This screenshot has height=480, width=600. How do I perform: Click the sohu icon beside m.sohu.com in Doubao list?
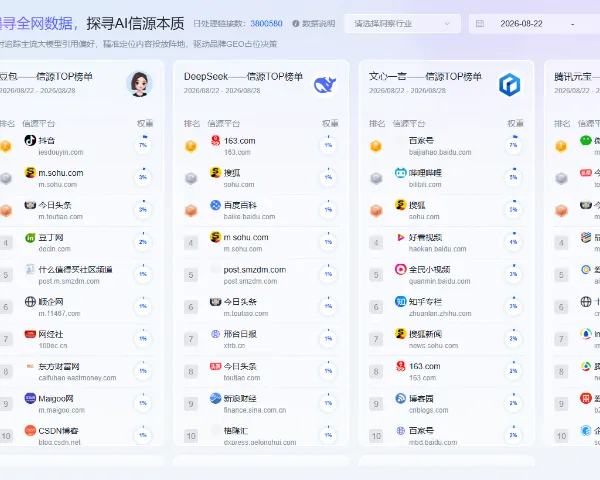click(x=30, y=173)
